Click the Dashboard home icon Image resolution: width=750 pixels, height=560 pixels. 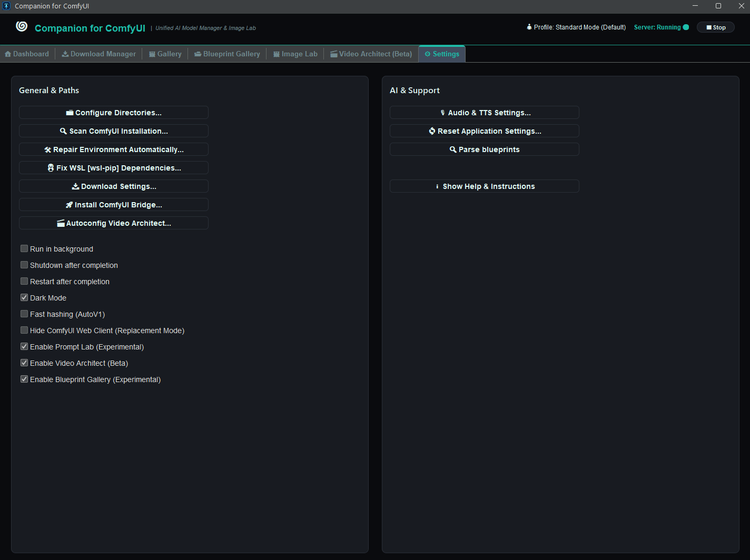click(8, 54)
